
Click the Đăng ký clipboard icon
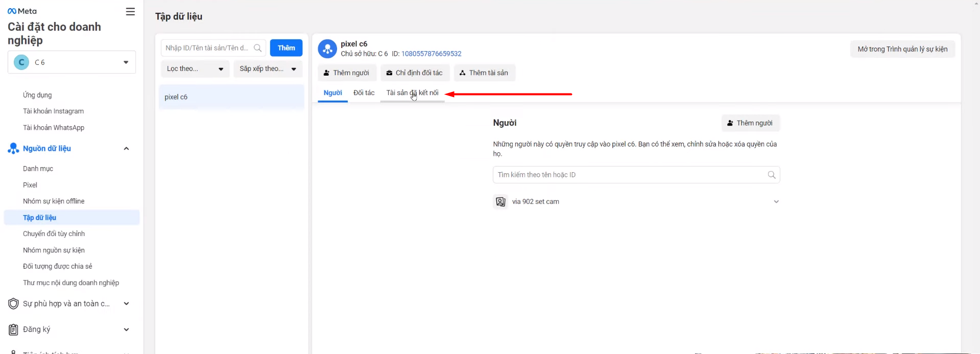(x=13, y=329)
